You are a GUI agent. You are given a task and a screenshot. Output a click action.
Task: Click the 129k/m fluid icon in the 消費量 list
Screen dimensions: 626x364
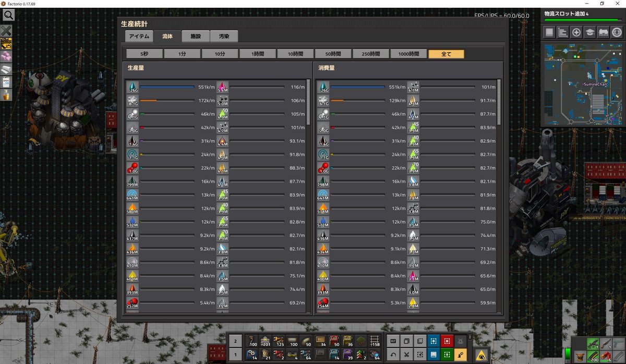coord(323,101)
